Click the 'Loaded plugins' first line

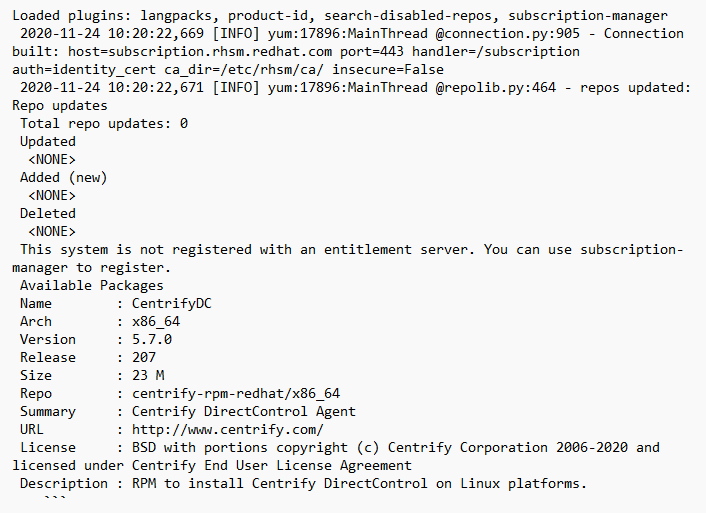pyautogui.click(x=340, y=16)
